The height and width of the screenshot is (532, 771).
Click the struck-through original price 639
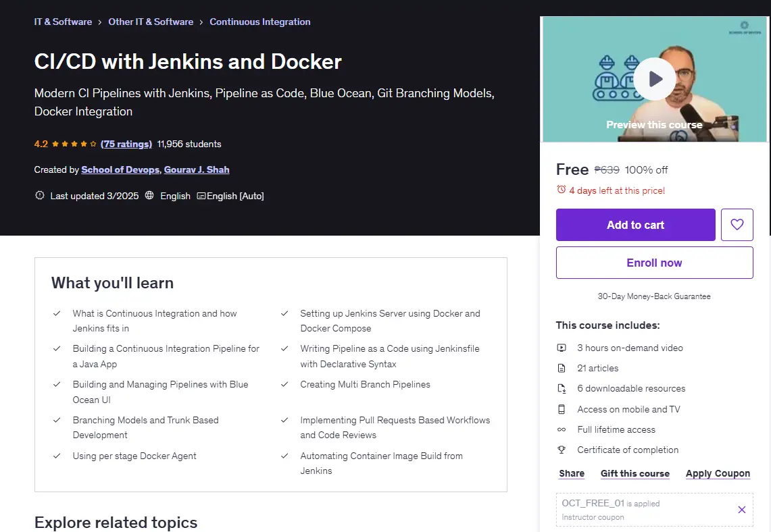click(x=607, y=170)
